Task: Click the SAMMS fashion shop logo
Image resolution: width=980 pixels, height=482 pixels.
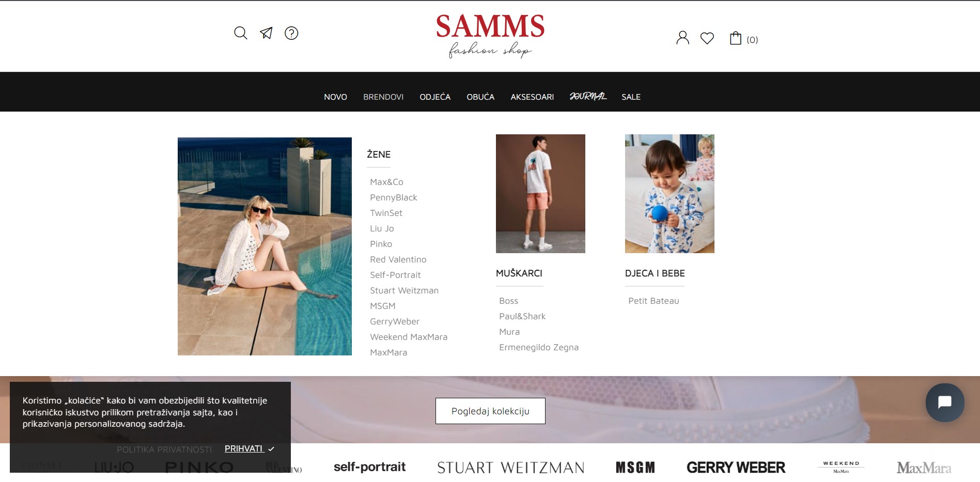Action: pos(490,36)
